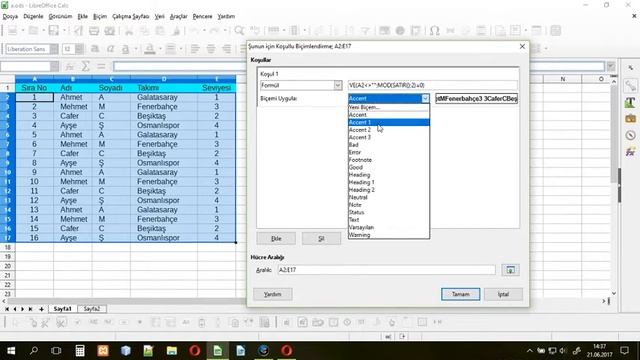Open the Düzenle menu
Image resolution: width=640 pixels, height=360 pixels.
coord(33,16)
